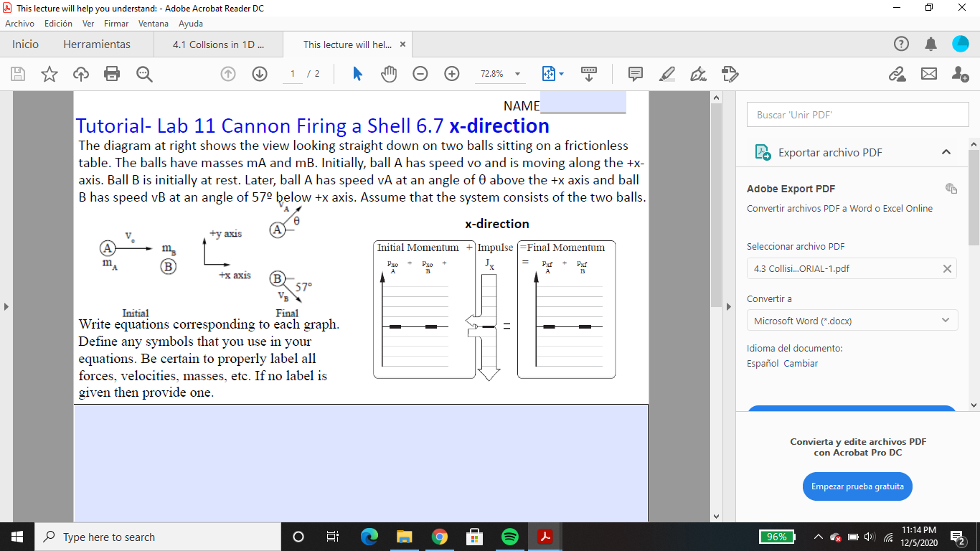
Task: Open the 72.8% zoom level dropdown
Action: point(500,74)
